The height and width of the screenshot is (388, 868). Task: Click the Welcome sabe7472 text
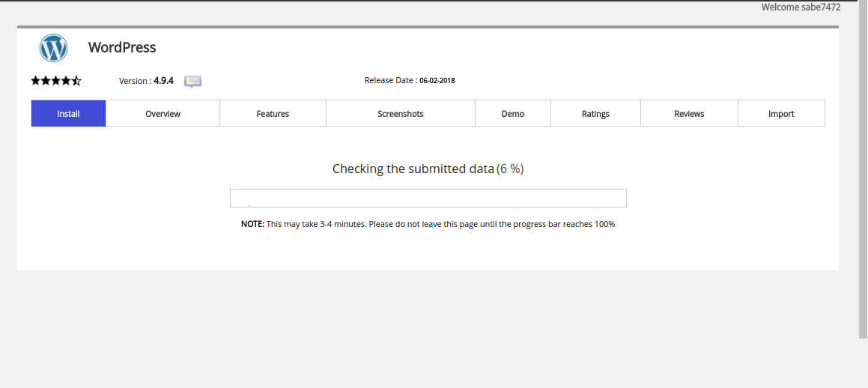coord(801,7)
